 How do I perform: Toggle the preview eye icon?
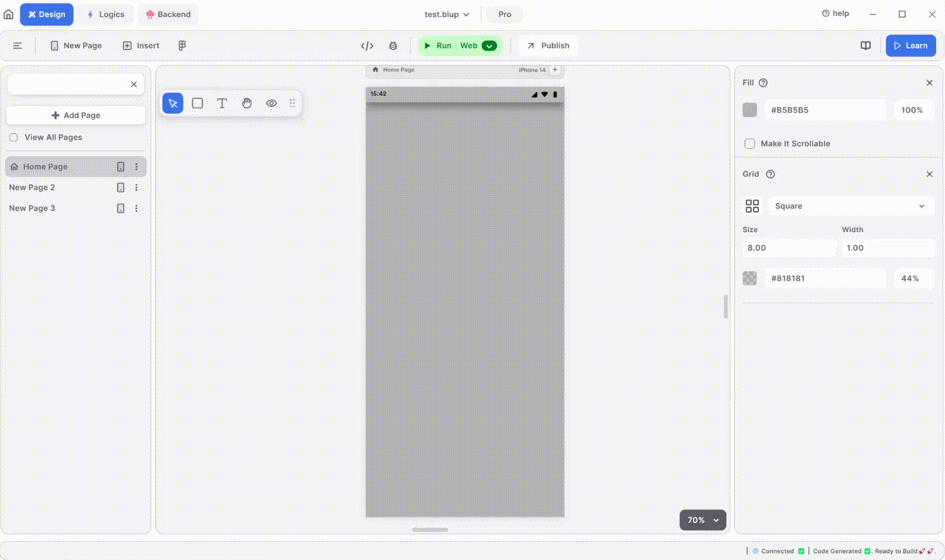coord(271,103)
